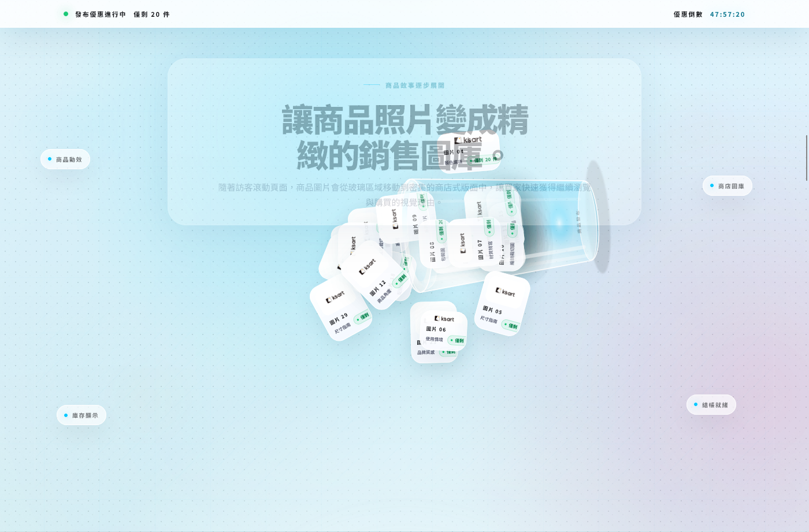The height and width of the screenshot is (532, 809).
Task: Click the ksart logo on 圖片 05 card
Action: (505, 292)
